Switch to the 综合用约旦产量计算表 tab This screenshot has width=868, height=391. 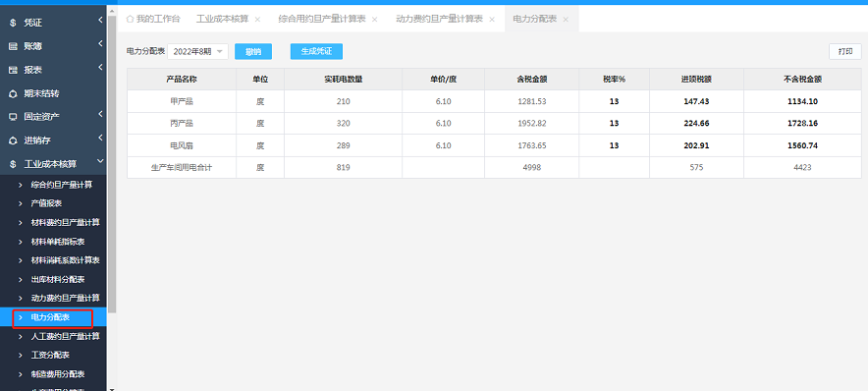click(x=322, y=19)
